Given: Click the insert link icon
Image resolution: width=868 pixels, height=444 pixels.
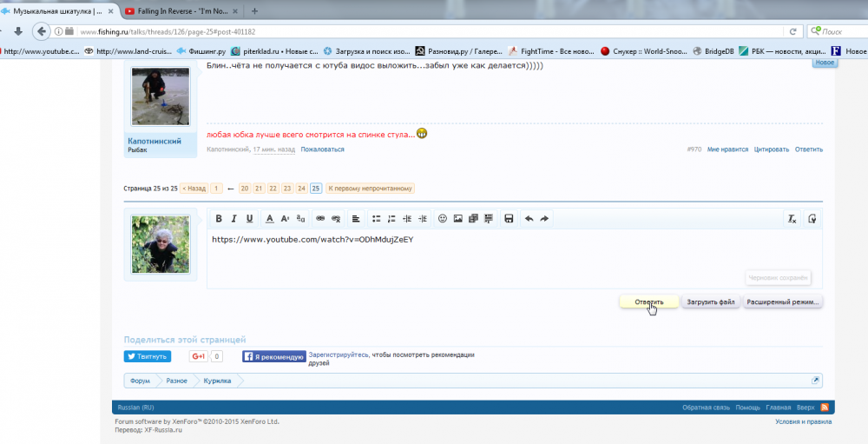Looking at the screenshot, I should (x=320, y=218).
